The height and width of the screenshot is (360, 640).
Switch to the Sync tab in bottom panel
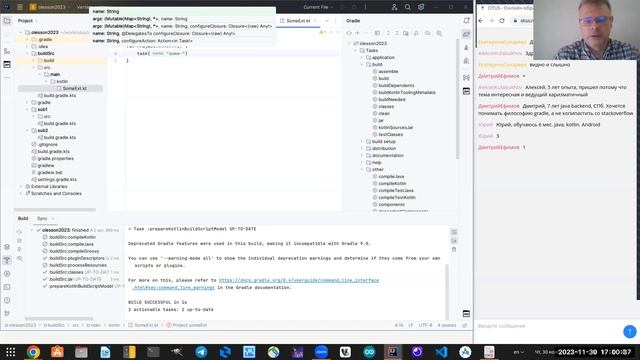pyautogui.click(x=42, y=218)
